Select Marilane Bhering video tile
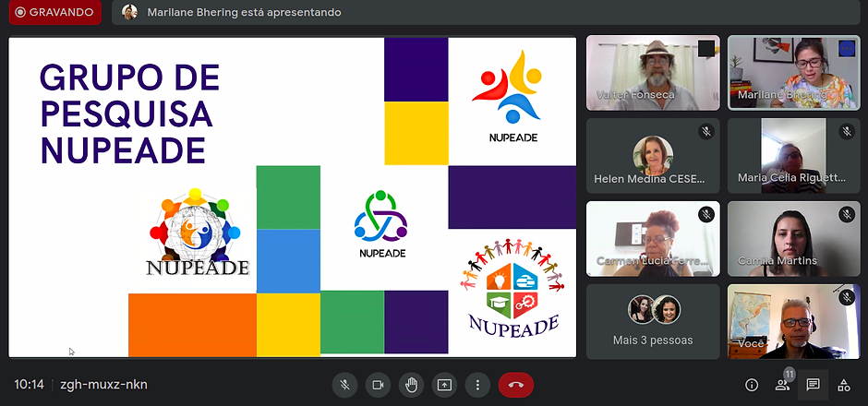 [x=794, y=73]
